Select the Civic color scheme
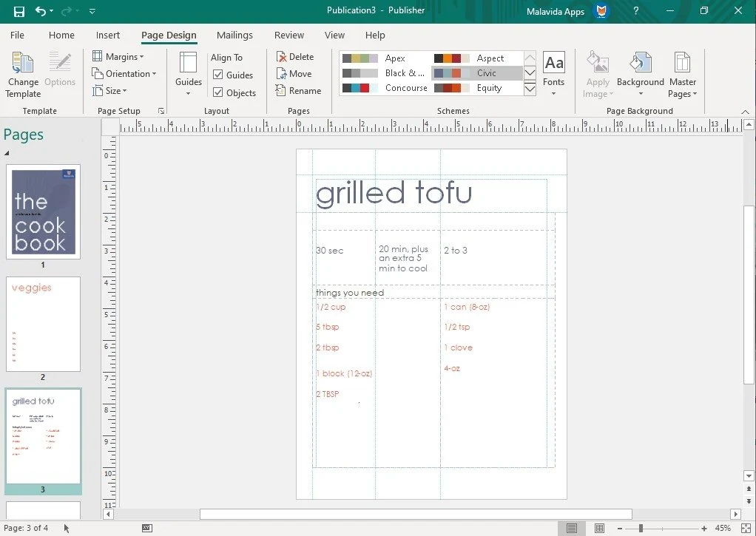756x536 pixels. [x=476, y=73]
